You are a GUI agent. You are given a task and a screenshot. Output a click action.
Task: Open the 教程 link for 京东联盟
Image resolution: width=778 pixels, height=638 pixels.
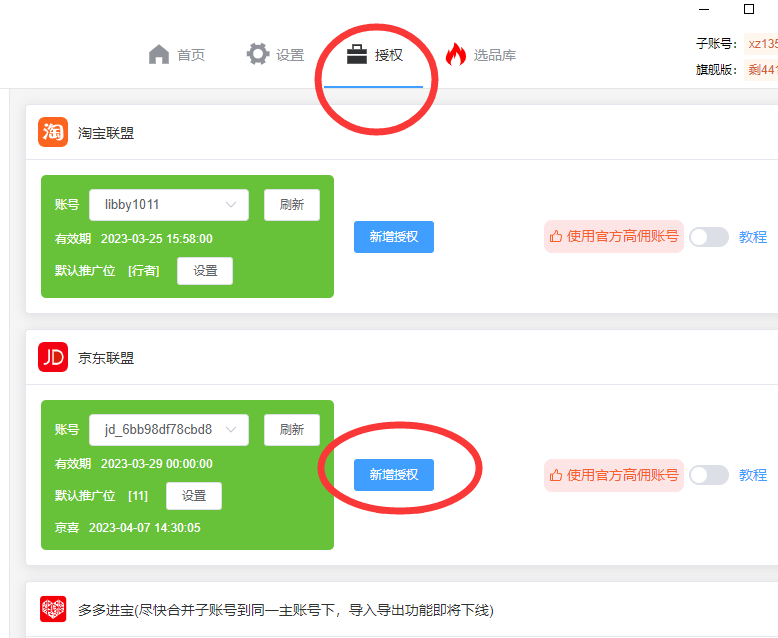tap(753, 475)
